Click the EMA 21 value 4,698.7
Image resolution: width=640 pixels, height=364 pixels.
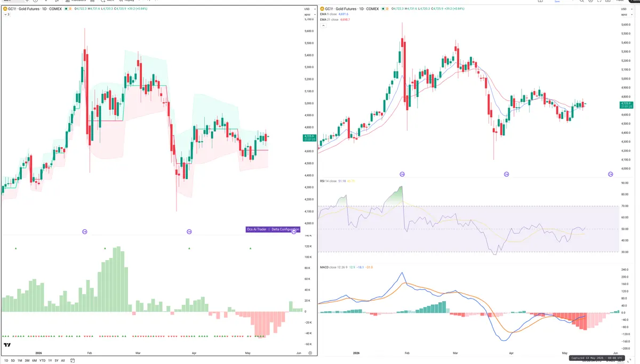coord(345,19)
